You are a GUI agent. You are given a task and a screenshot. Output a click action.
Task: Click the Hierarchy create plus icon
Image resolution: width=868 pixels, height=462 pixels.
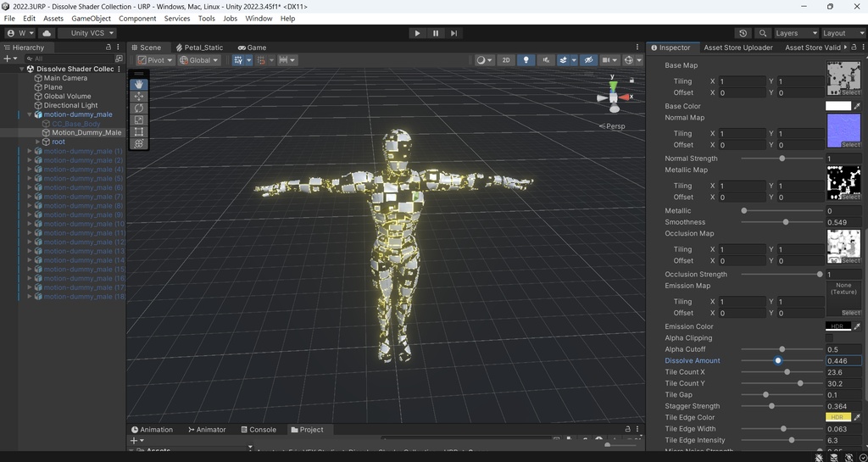7,58
